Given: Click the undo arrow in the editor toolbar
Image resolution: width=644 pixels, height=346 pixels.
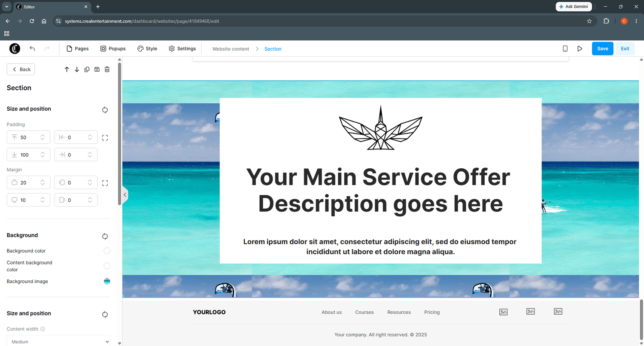Looking at the screenshot, I should point(32,49).
